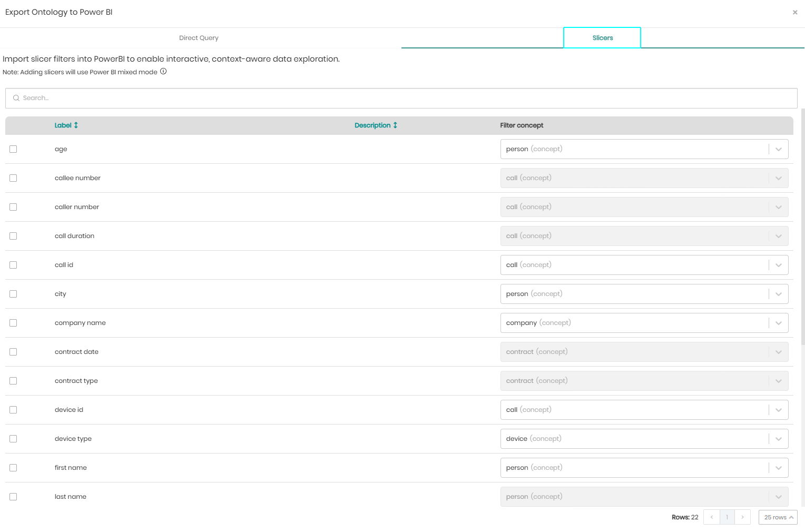Click the info icon beside mixed mode note

(163, 72)
